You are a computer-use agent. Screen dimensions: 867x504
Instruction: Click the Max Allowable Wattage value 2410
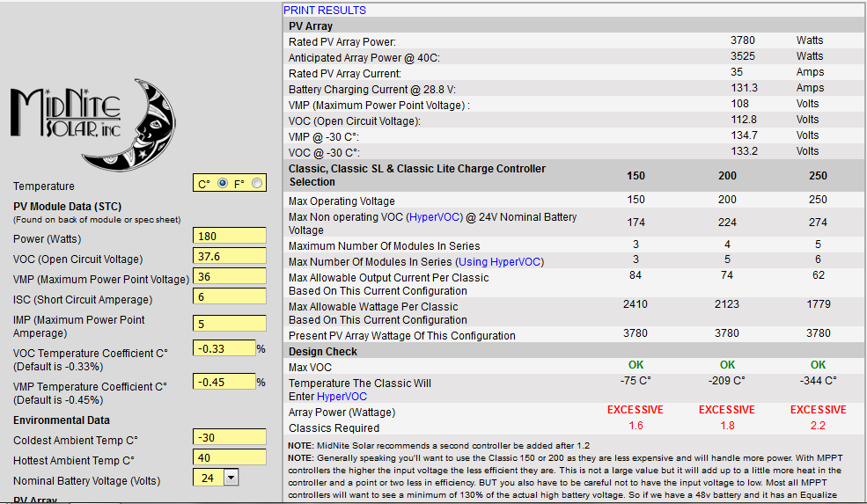[636, 304]
